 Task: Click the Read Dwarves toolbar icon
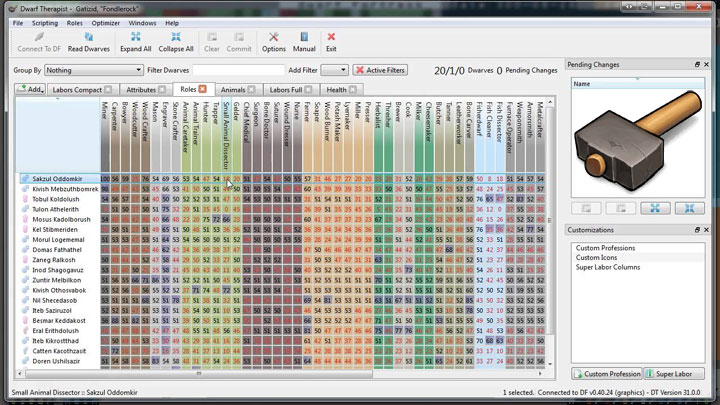click(x=88, y=41)
